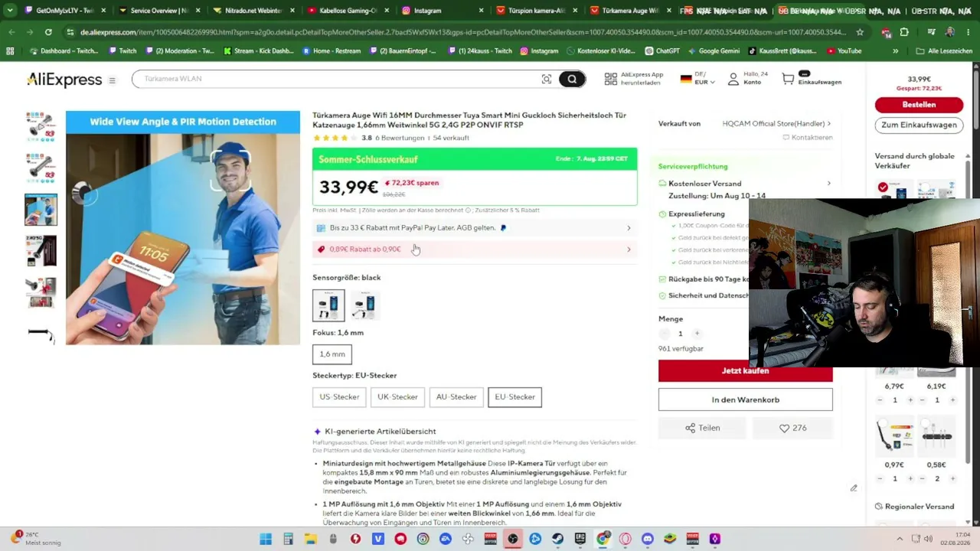Select the UK-Stecker plug type
This screenshot has height=551, width=980.
pos(397,397)
